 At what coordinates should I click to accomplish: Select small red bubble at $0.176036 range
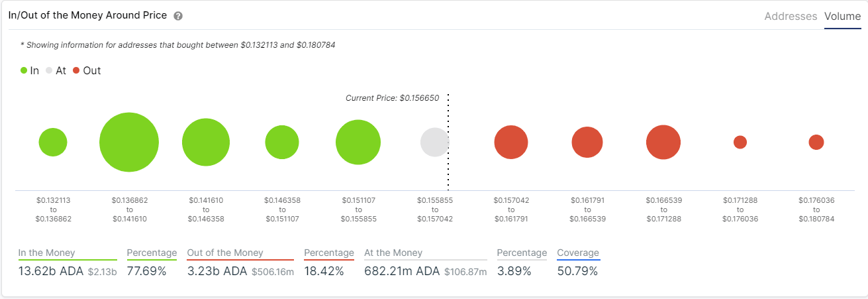coord(816,142)
